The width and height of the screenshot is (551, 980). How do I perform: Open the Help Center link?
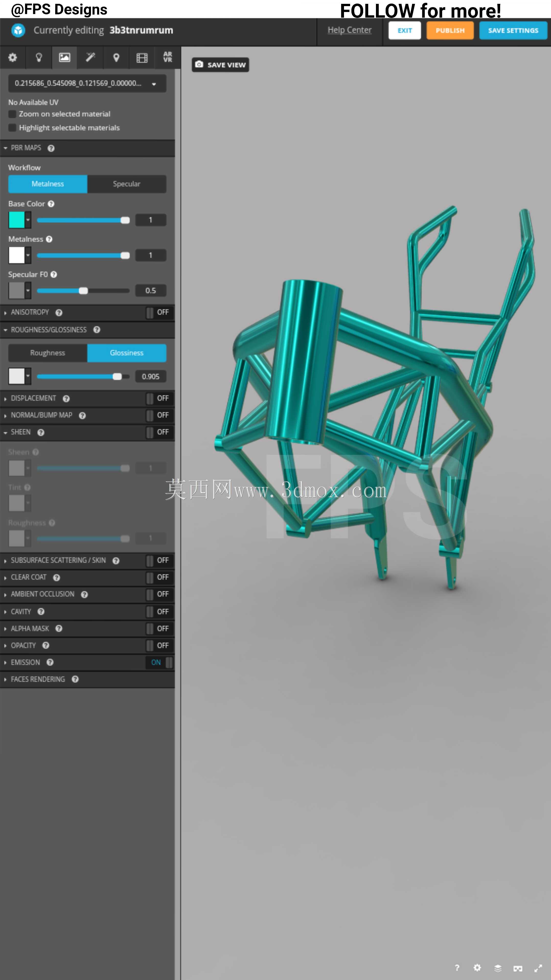(349, 30)
